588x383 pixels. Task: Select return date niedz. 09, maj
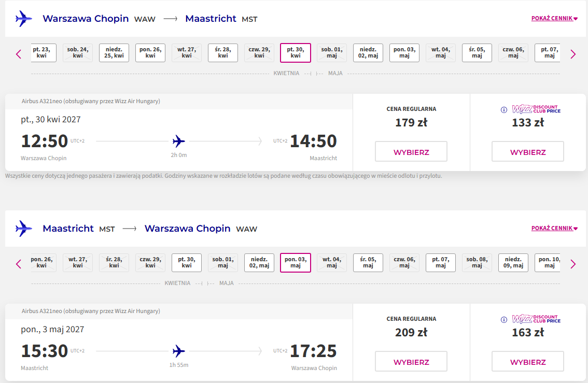coord(513,263)
